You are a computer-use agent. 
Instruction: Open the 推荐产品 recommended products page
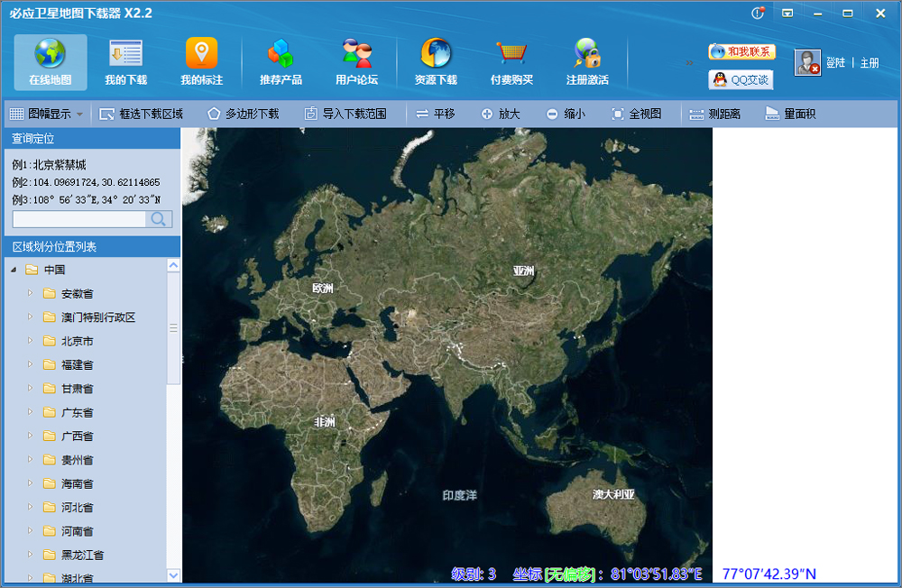tap(281, 61)
